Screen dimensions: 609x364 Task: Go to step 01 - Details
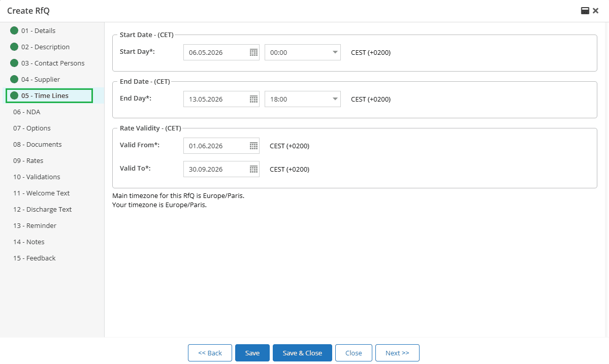pos(38,30)
